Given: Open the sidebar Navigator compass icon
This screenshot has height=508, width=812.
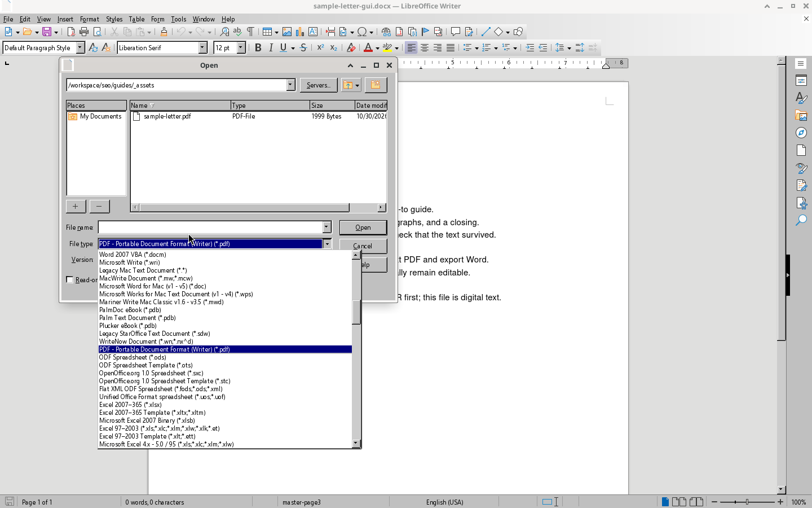Looking at the screenshot, I should pyautogui.click(x=801, y=133).
